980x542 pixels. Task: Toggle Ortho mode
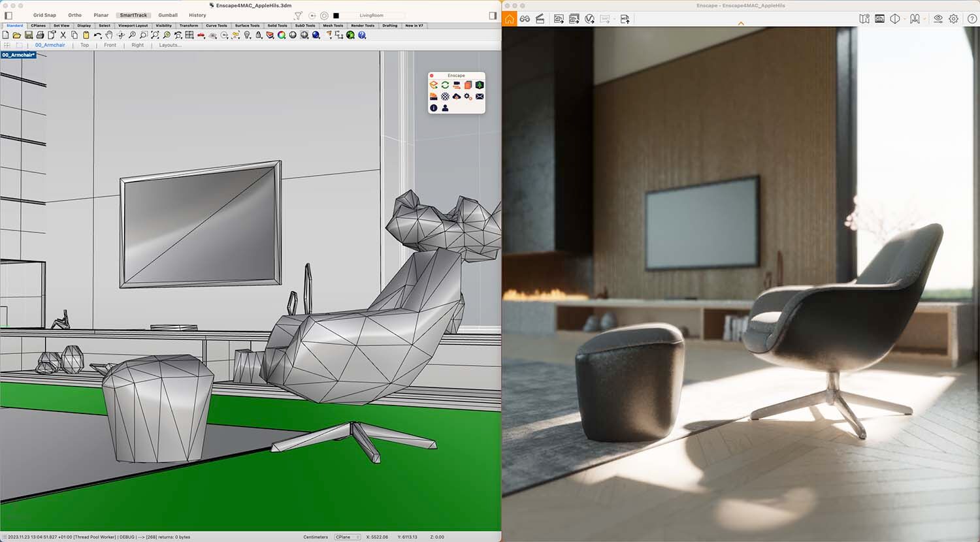click(74, 15)
